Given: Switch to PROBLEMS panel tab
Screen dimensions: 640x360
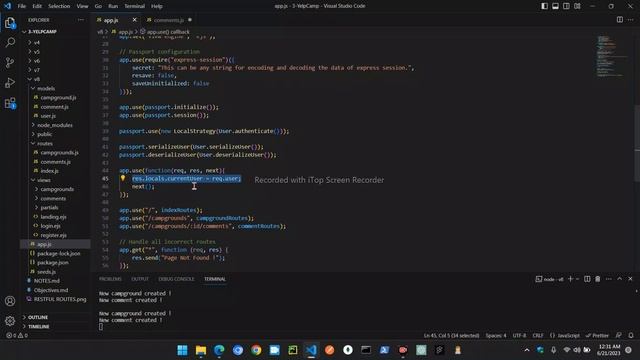Looking at the screenshot, I should pos(110,279).
